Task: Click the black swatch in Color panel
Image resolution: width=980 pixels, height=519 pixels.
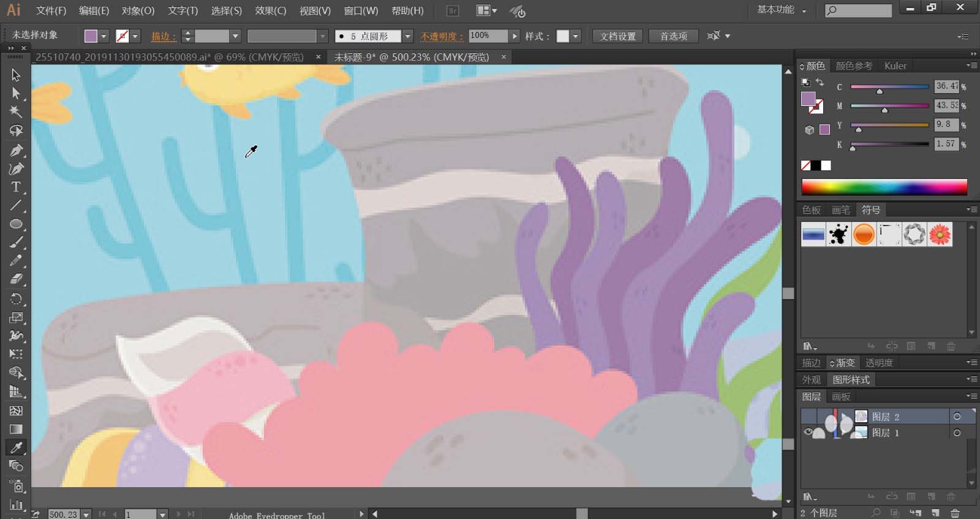Action: coord(816,165)
